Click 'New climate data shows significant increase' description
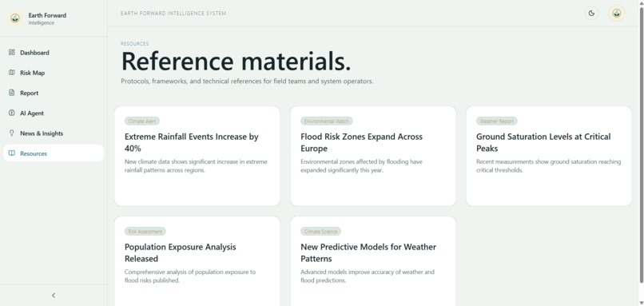Viewport: 644px width, 306px height. 196,166
